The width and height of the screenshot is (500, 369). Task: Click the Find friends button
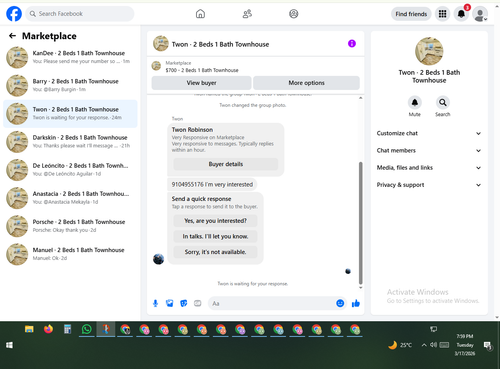point(411,14)
